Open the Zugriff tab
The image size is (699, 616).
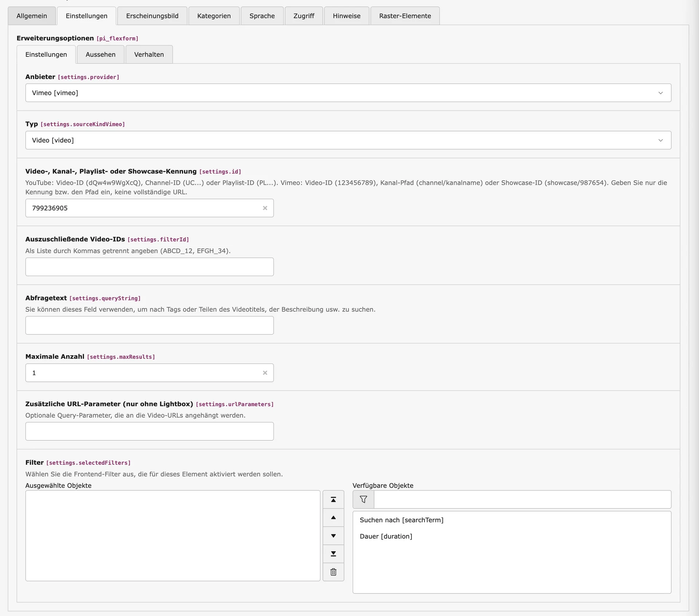304,16
